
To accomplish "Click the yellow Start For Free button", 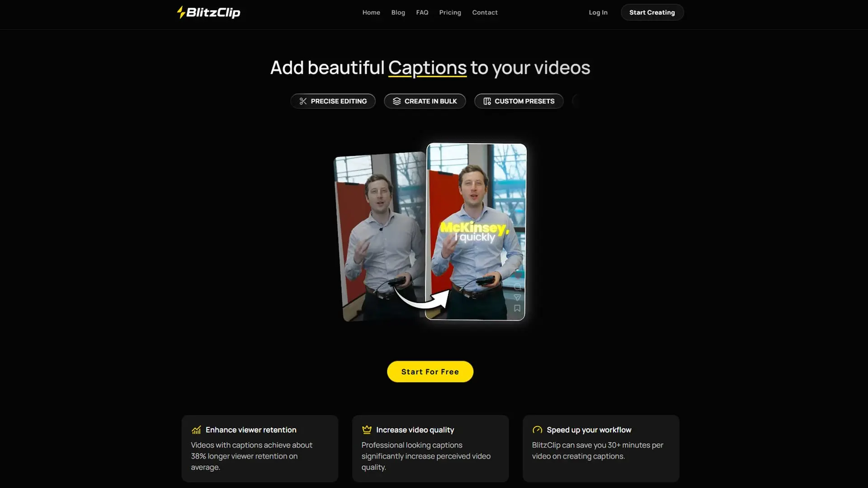I will [430, 371].
